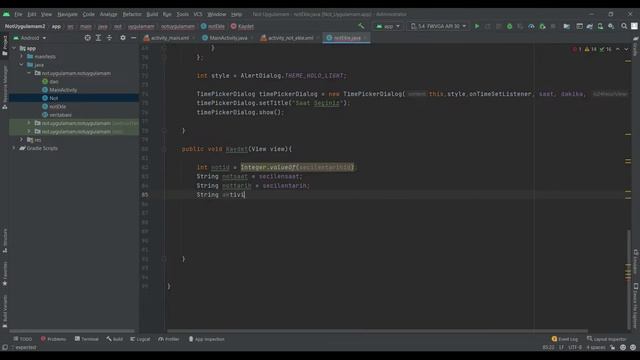Image resolution: width=640 pixels, height=360 pixels.
Task: Open the File menu
Action: pos(18,14)
